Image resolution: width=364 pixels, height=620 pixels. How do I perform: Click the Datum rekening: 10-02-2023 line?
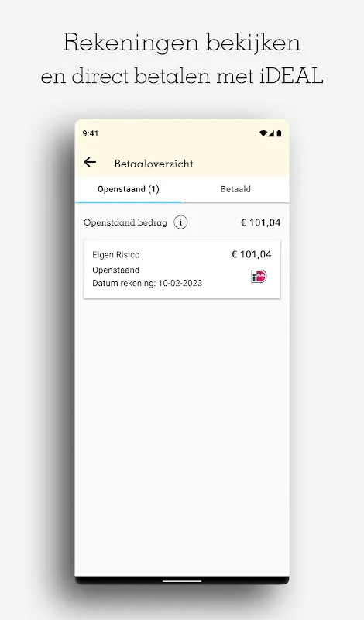click(x=147, y=283)
